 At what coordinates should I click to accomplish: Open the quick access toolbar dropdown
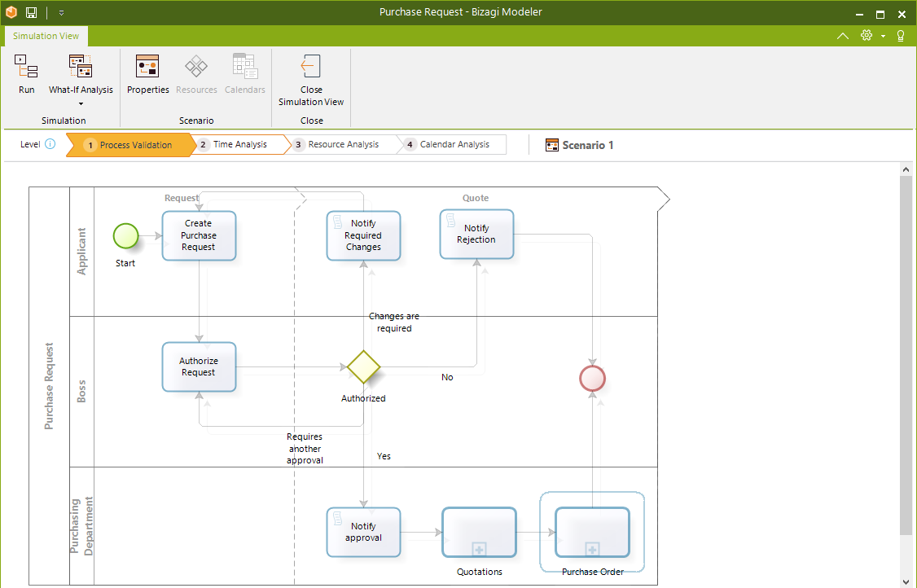click(x=61, y=13)
